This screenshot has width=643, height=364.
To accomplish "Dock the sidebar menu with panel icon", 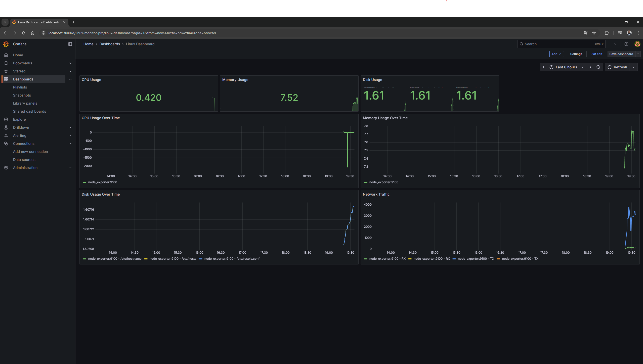I will point(70,44).
